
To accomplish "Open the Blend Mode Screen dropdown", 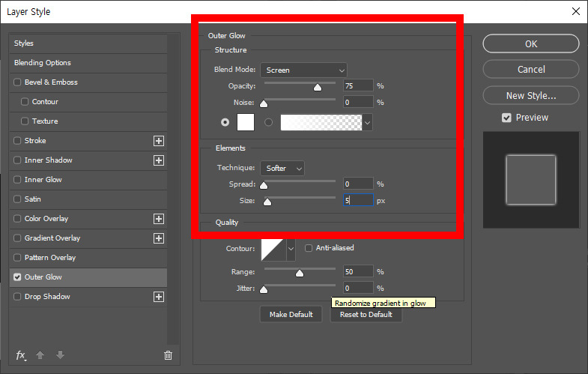I will pos(303,70).
